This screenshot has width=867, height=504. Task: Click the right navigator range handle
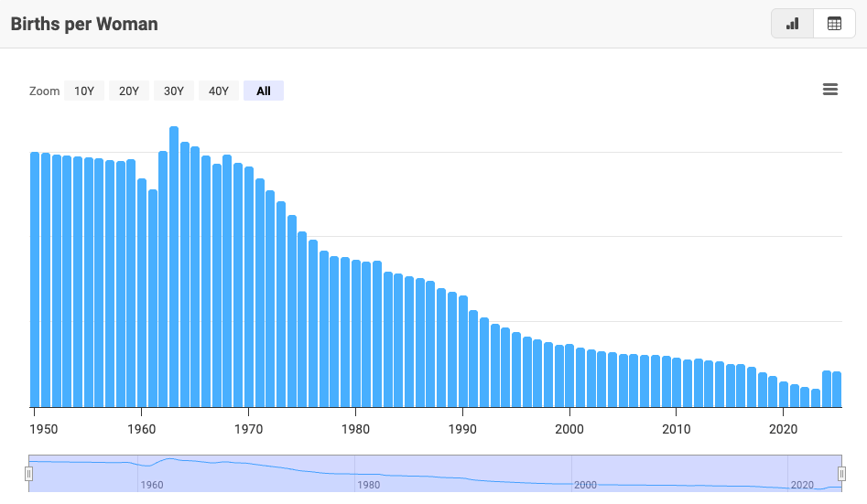(x=841, y=473)
